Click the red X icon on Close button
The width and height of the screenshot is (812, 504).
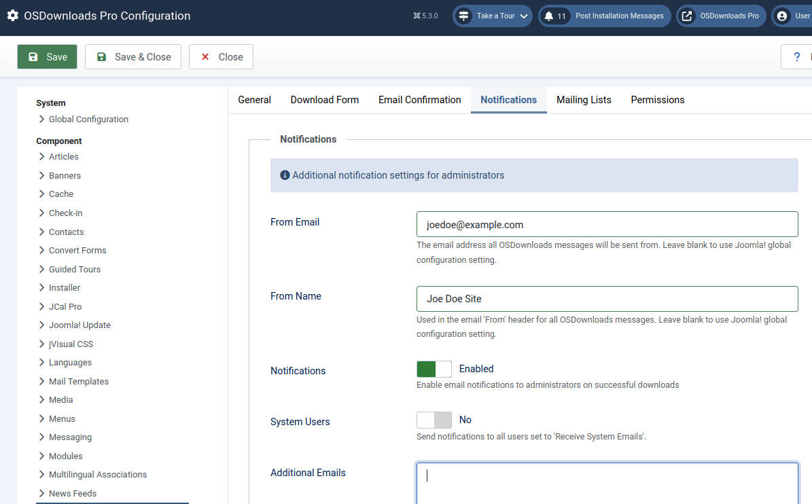point(205,57)
